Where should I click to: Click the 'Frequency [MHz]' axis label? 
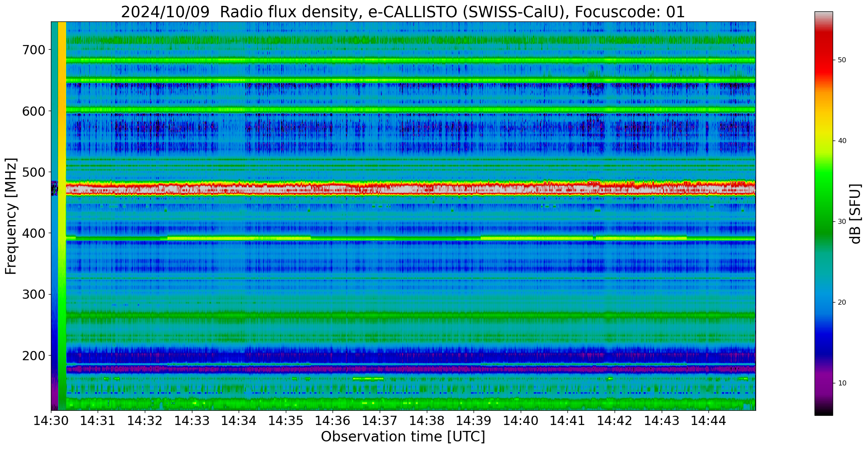(x=11, y=216)
